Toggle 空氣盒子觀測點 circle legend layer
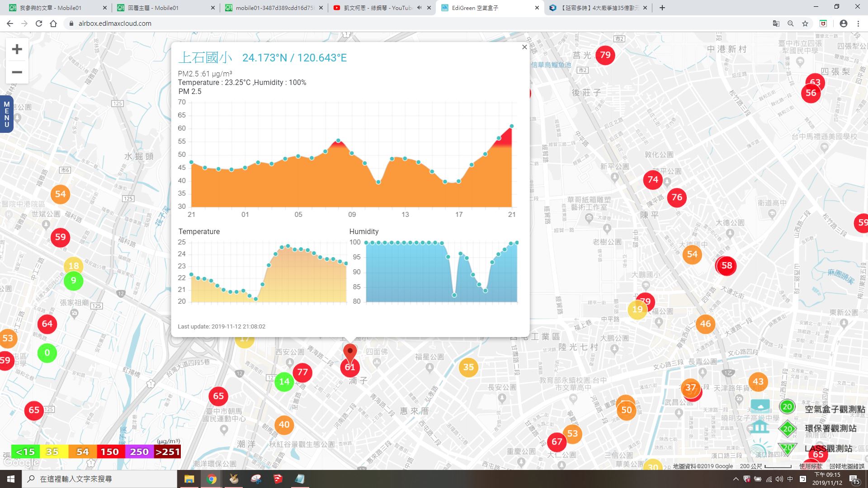 click(x=787, y=407)
